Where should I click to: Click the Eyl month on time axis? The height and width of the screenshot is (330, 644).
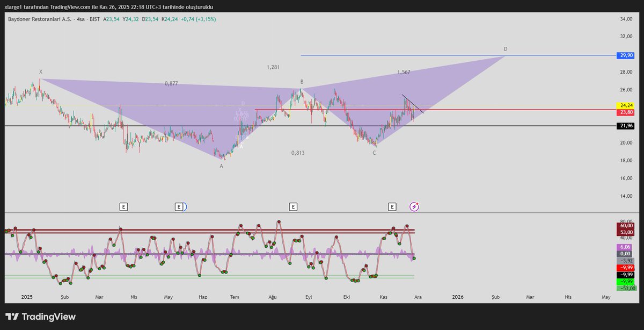pyautogui.click(x=309, y=297)
